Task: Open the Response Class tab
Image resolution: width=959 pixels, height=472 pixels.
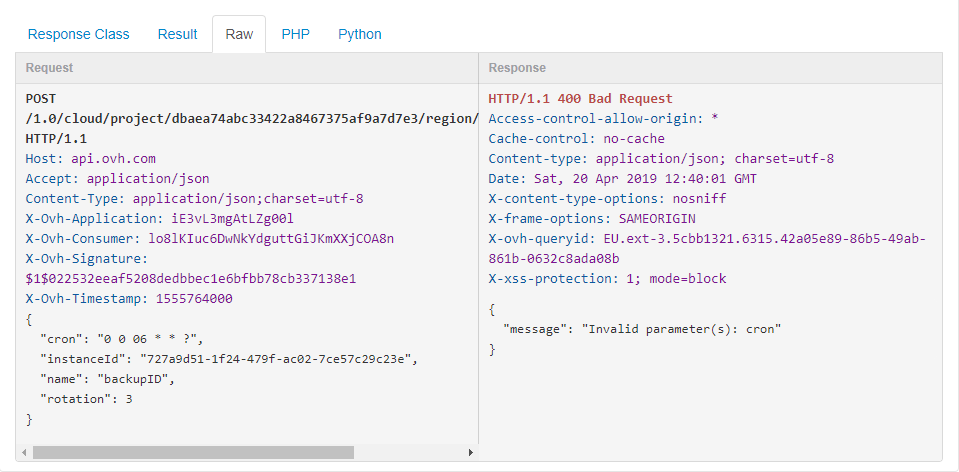Action: (78, 34)
